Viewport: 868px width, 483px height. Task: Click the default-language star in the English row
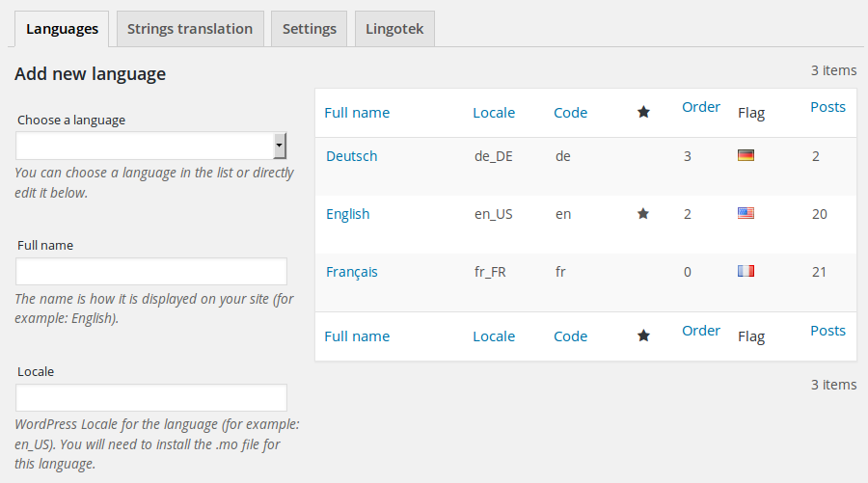643,214
